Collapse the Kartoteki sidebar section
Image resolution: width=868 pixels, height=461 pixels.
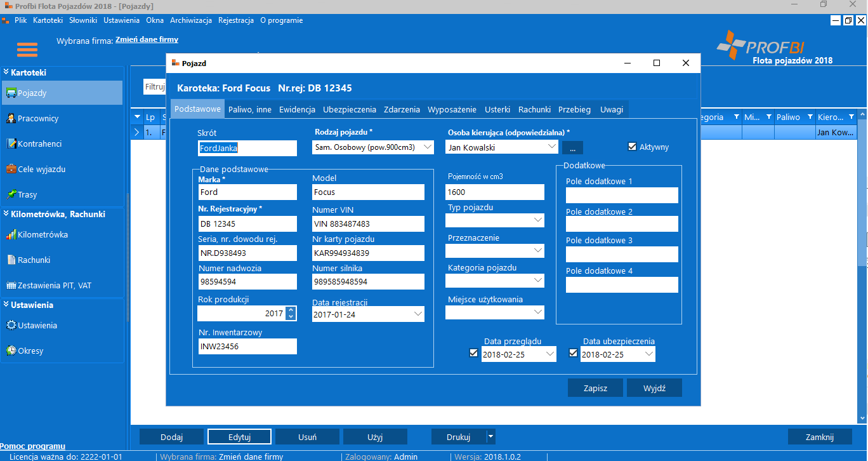click(x=6, y=72)
